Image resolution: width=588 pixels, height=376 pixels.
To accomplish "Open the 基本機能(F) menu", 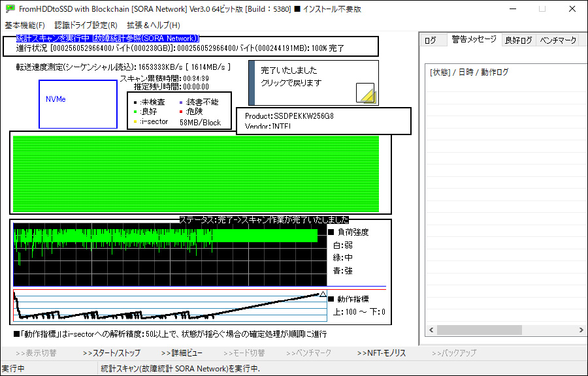I will 25,25.
